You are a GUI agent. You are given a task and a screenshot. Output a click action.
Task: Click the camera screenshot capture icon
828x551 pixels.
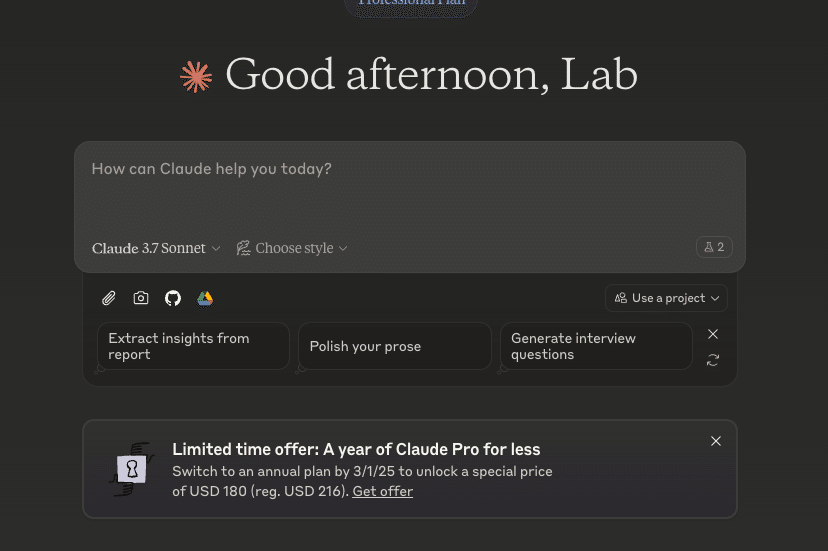coord(141,298)
